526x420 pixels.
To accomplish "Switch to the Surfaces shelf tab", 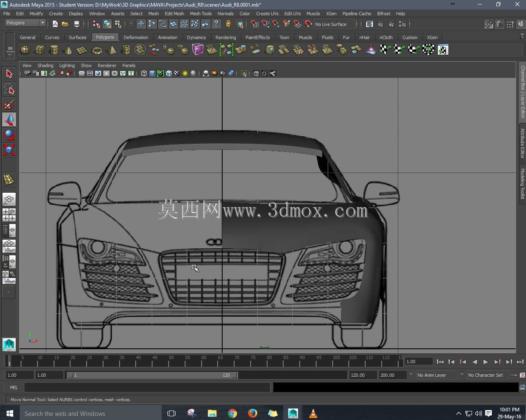I will click(77, 37).
